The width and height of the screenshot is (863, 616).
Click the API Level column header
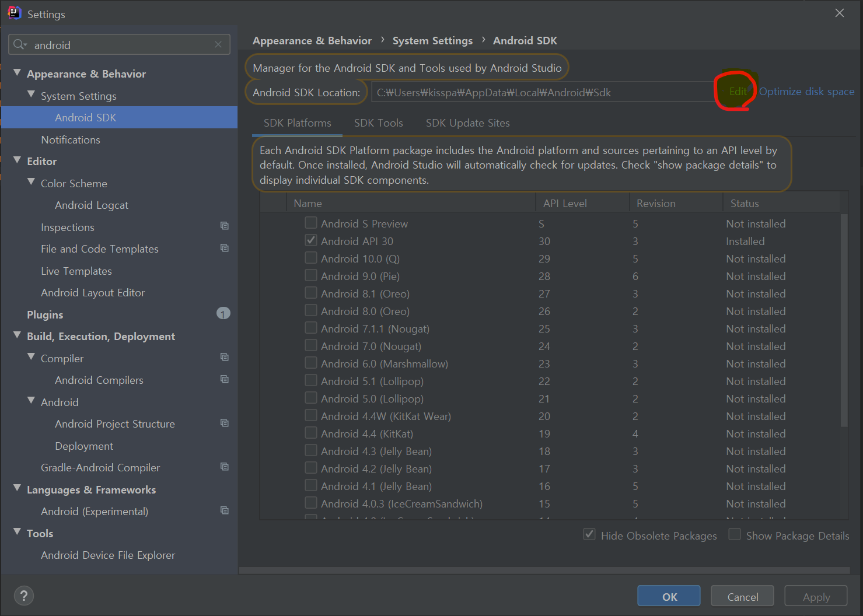[582, 203]
